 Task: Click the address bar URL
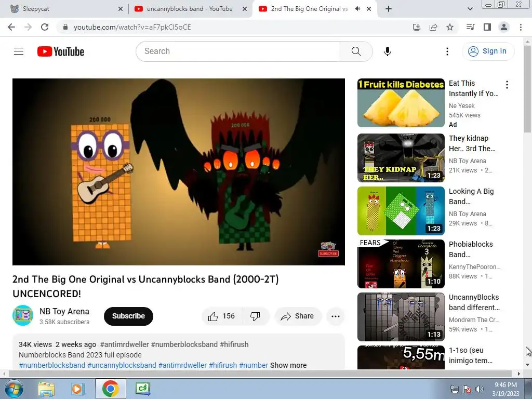coord(132,27)
